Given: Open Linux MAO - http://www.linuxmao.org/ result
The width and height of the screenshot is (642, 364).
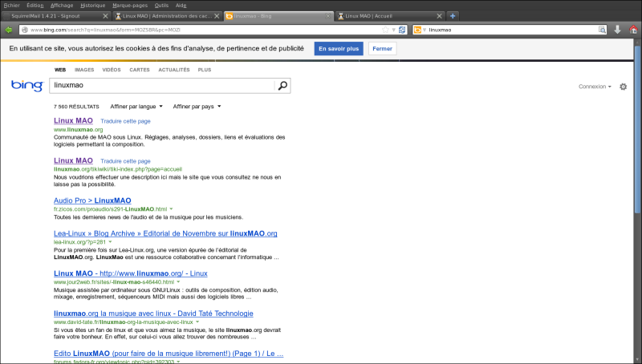Looking at the screenshot, I should pyautogui.click(x=131, y=273).
